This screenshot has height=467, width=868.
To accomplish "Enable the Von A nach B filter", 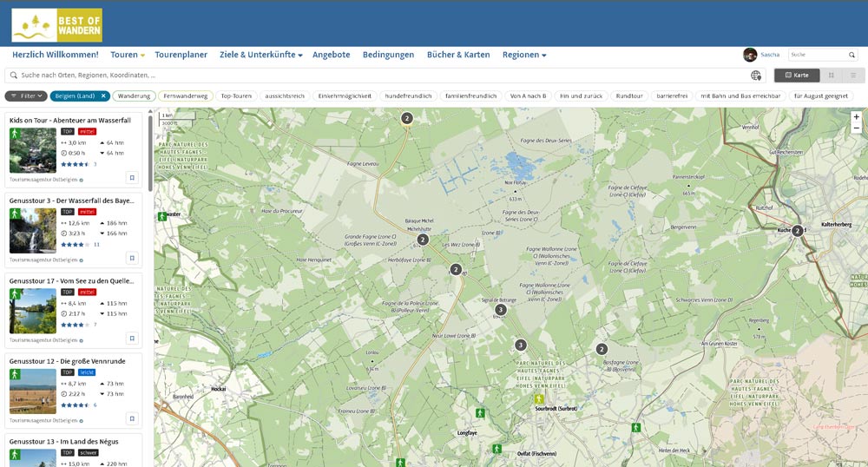I will pyautogui.click(x=528, y=95).
